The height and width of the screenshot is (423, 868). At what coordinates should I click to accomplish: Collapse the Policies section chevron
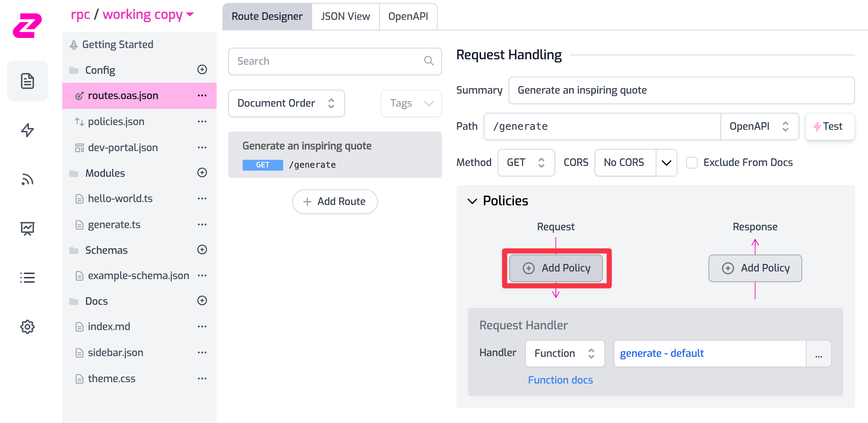(472, 201)
